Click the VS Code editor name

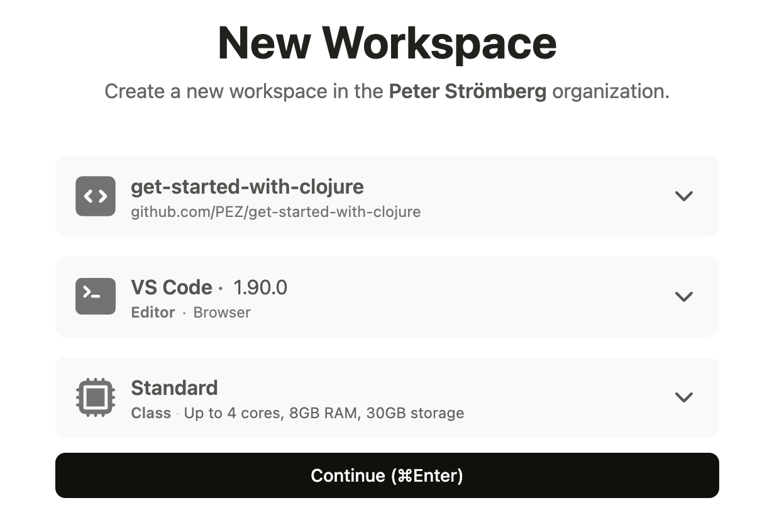click(172, 287)
